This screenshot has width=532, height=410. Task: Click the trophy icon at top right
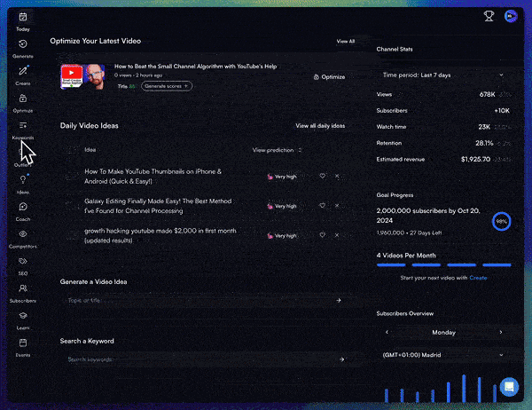(489, 15)
